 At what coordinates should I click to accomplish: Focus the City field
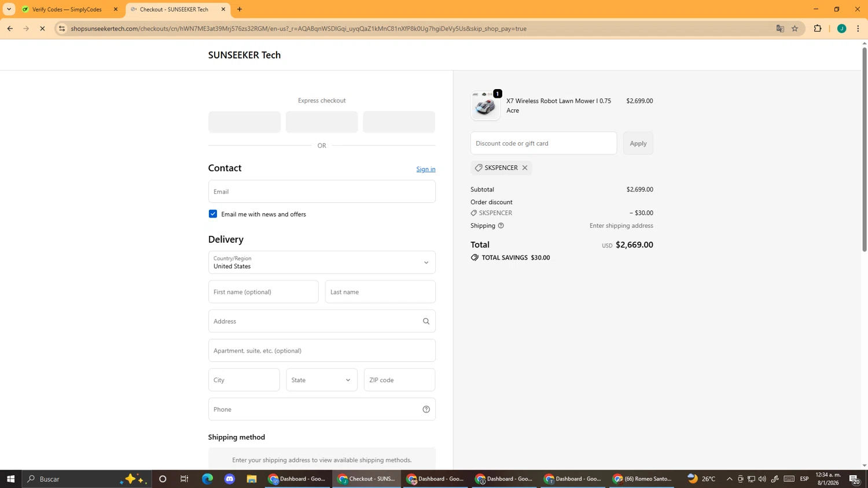244,380
